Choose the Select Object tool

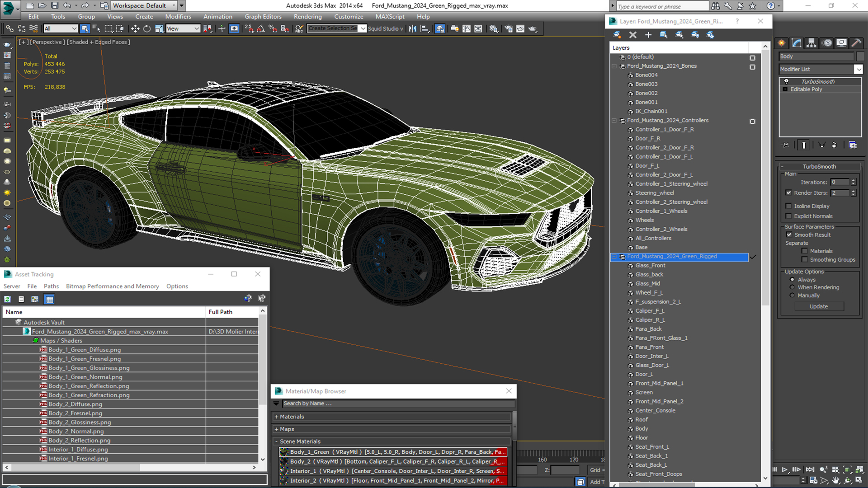click(85, 28)
